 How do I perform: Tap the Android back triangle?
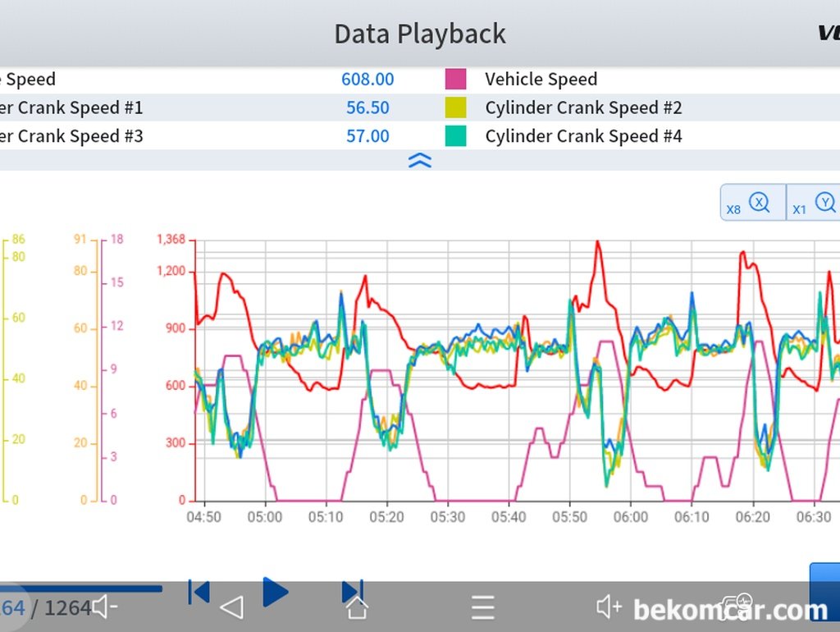pyautogui.click(x=232, y=608)
